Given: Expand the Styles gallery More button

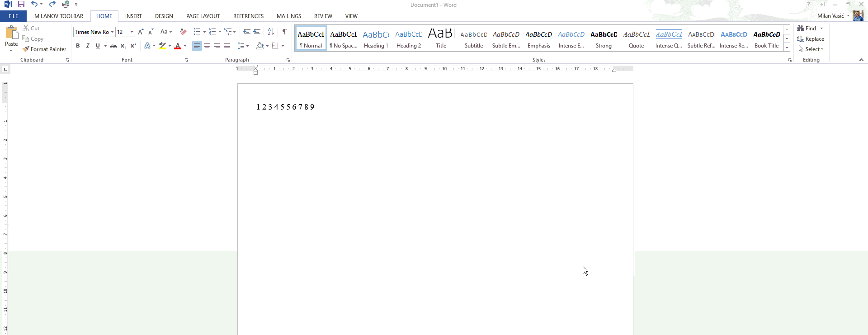Looking at the screenshot, I should coord(787,47).
